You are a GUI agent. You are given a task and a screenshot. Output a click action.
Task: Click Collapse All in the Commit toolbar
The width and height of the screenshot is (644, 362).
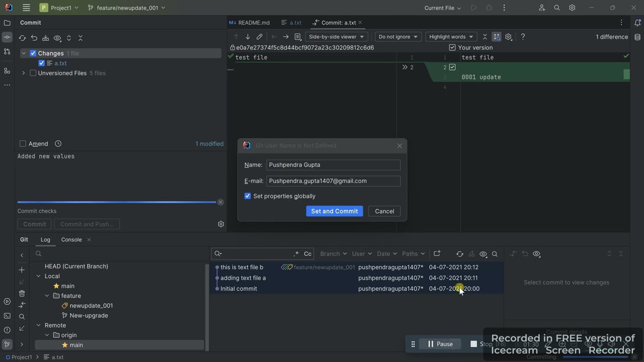(x=80, y=38)
